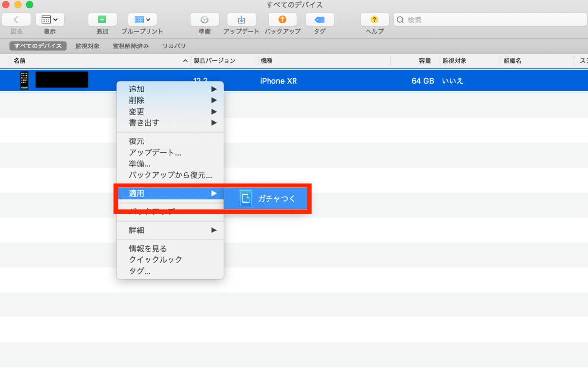
Task: Choose 情報を見る in the context menu
Action: (170, 249)
